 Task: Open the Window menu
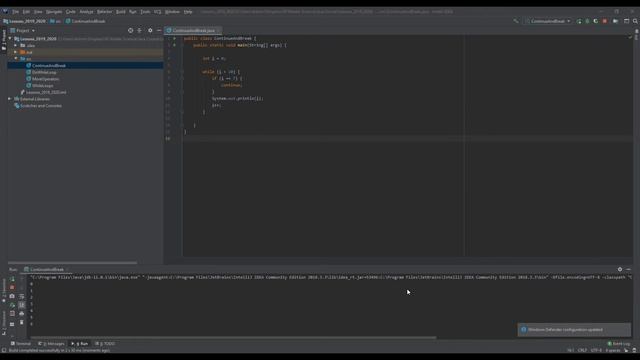[x=172, y=11]
